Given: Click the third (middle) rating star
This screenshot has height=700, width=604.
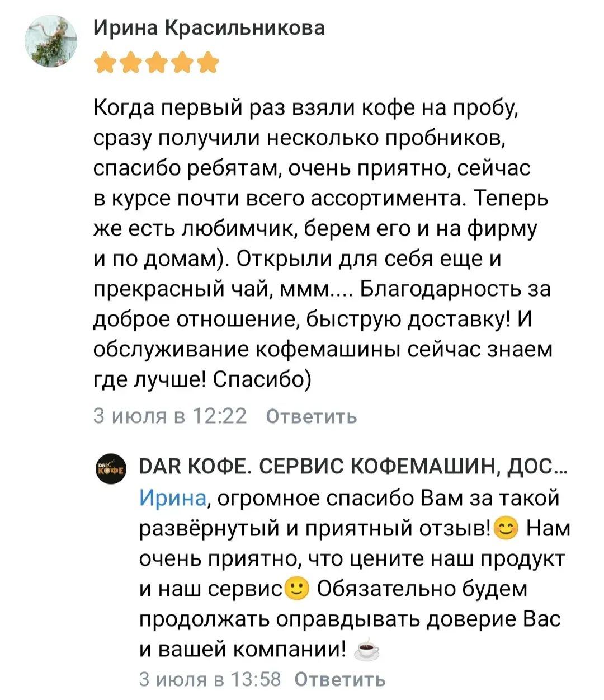Looking at the screenshot, I should pyautogui.click(x=157, y=63).
